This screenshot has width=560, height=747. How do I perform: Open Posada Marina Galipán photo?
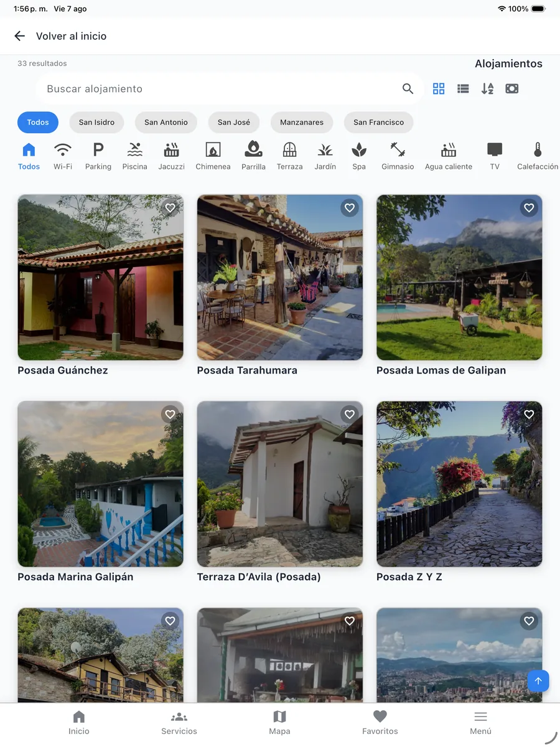(101, 484)
